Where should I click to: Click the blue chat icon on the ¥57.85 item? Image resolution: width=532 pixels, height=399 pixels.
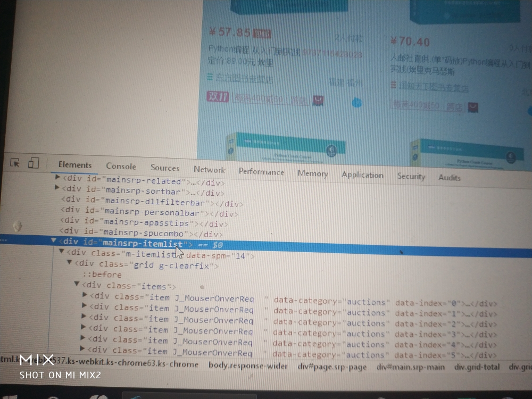356,102
